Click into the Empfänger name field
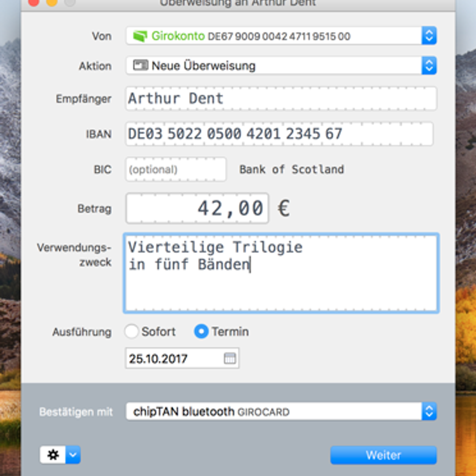The height and width of the screenshot is (476, 476). (281, 98)
